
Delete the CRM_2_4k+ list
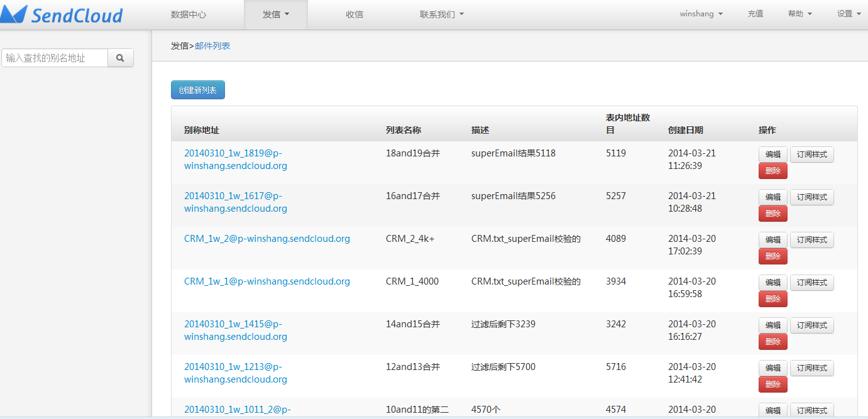click(773, 256)
